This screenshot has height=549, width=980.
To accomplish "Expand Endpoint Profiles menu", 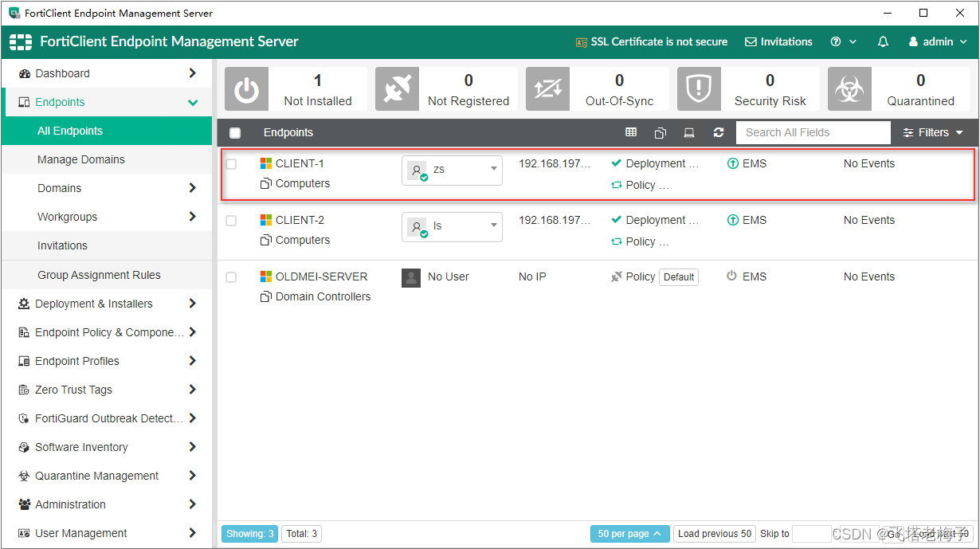I will point(192,361).
